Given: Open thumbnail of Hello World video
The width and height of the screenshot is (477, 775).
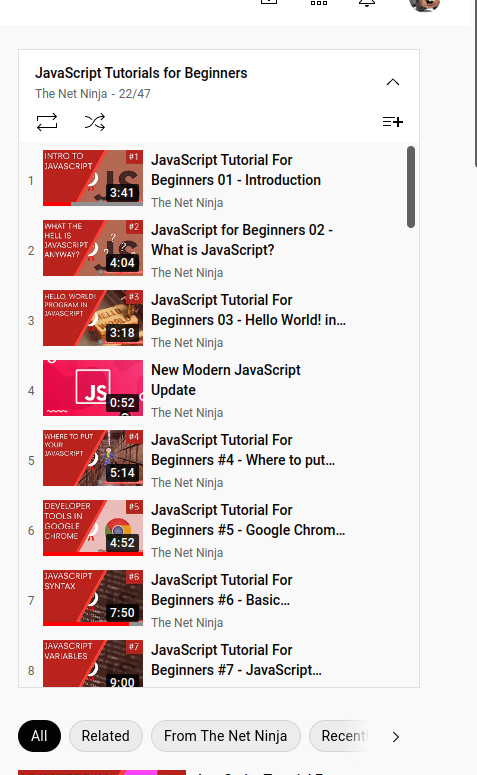Looking at the screenshot, I should [x=93, y=318].
